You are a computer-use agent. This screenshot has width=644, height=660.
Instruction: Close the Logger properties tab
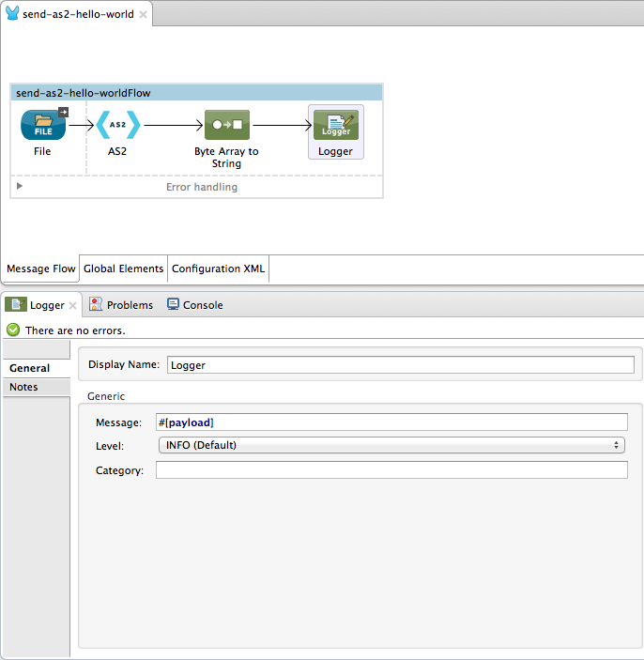(73, 306)
